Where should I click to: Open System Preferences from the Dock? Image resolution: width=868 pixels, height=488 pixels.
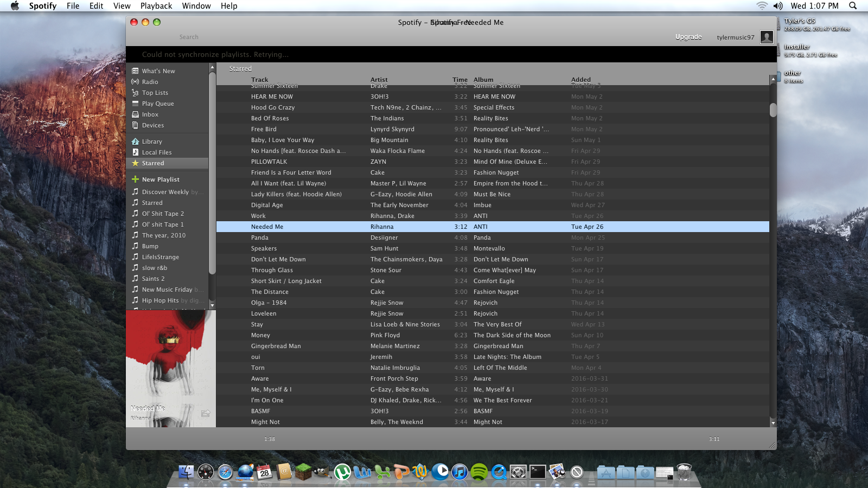point(518,472)
